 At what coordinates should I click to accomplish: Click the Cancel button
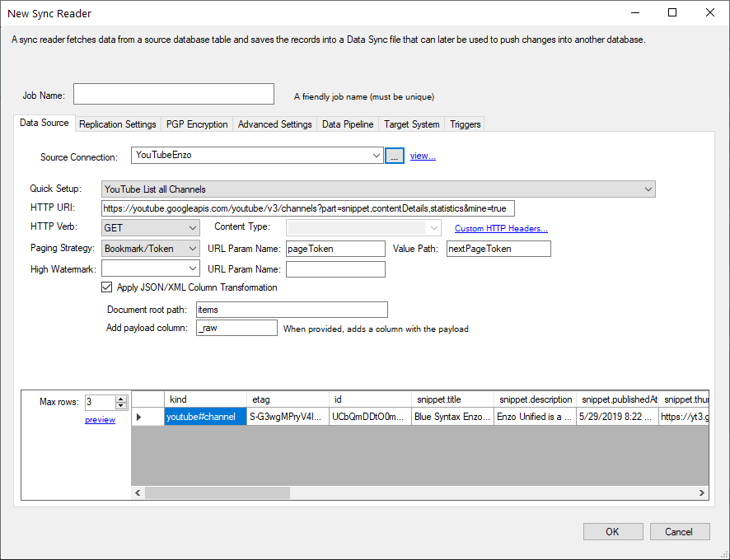tap(680, 532)
